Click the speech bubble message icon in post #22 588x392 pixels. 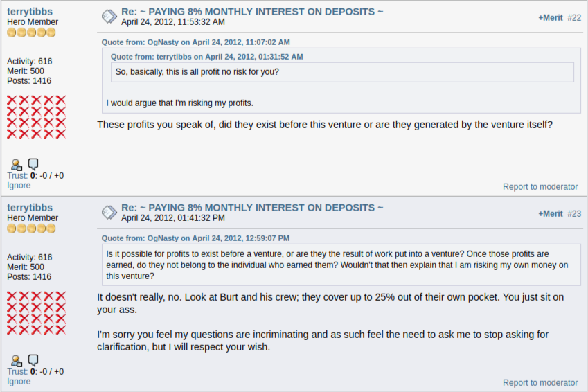(33, 164)
